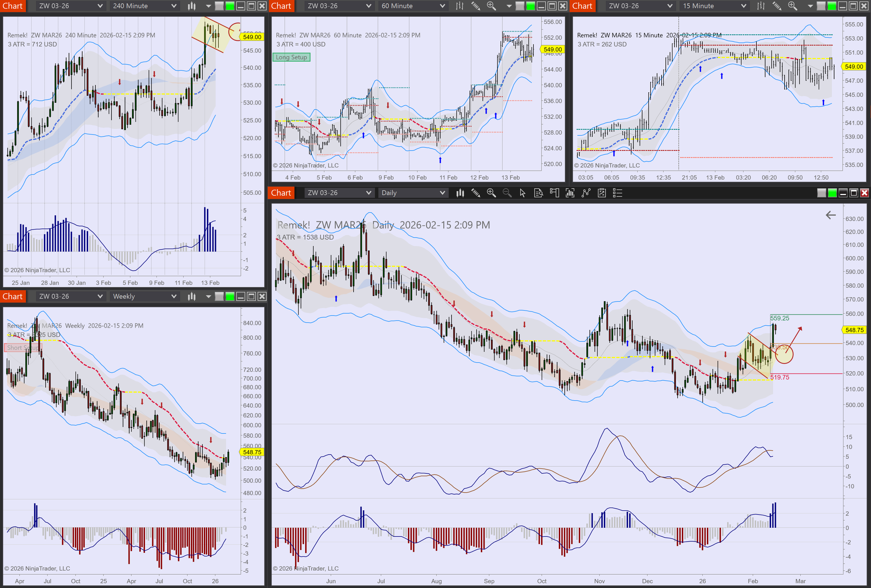
Task: Toggle gray interval link on Daily chart
Action: click(x=821, y=193)
